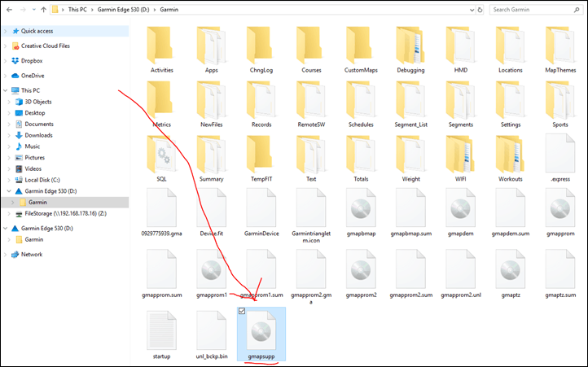Open the Apps folder
Screen dimensions: 588x367
(x=212, y=49)
